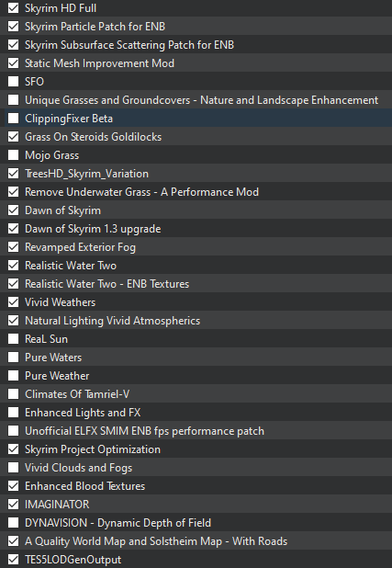Uncheck the Skyrim HD Full checkbox
Image resolution: width=392 pixels, height=568 pixels.
[x=14, y=8]
